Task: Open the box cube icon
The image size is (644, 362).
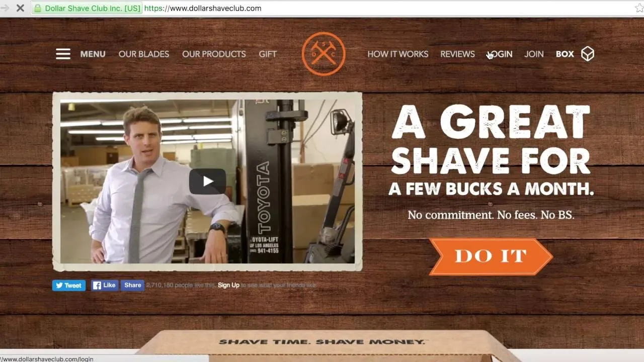Action: tap(588, 54)
